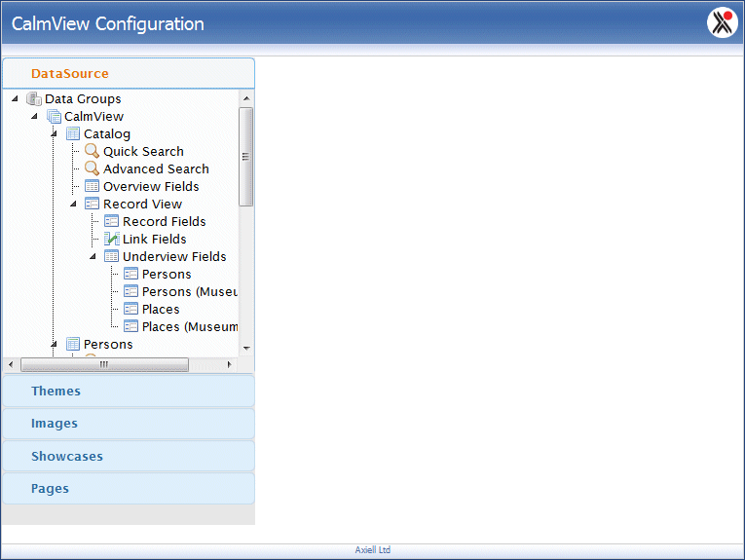This screenshot has width=745, height=560.
Task: Click the Underview Fields grid icon
Action: 111,256
